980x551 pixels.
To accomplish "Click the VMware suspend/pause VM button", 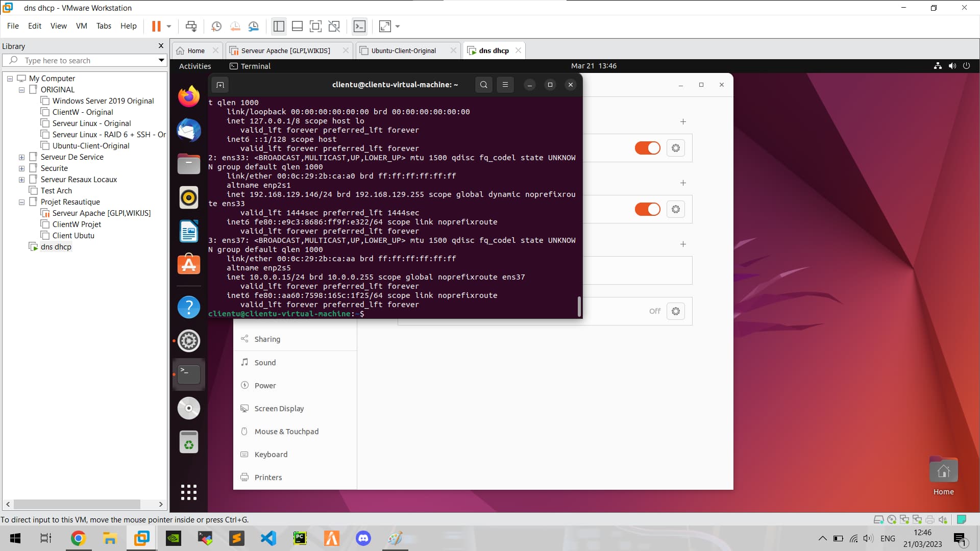I will coord(156,26).
